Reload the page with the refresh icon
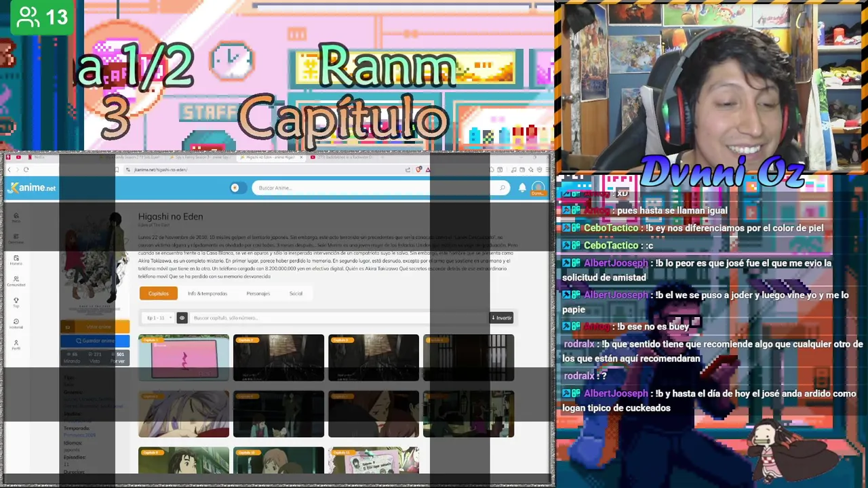 click(26, 169)
